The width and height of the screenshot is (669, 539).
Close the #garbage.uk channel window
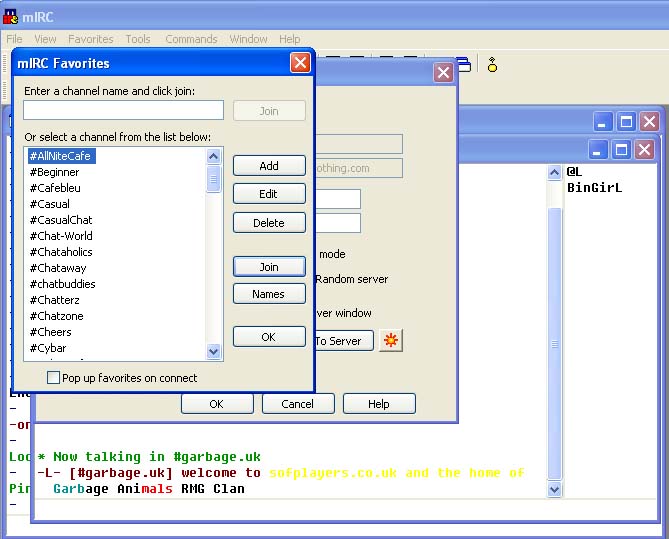click(x=644, y=150)
